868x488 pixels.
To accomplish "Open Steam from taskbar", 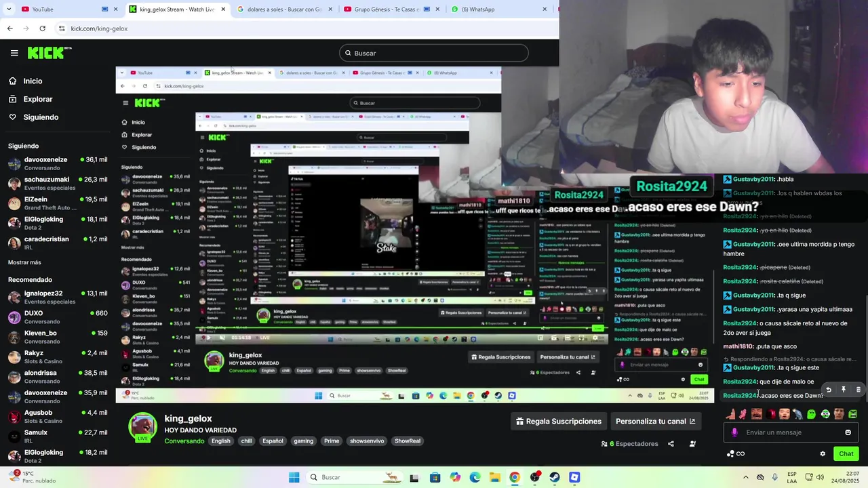I will click(555, 477).
